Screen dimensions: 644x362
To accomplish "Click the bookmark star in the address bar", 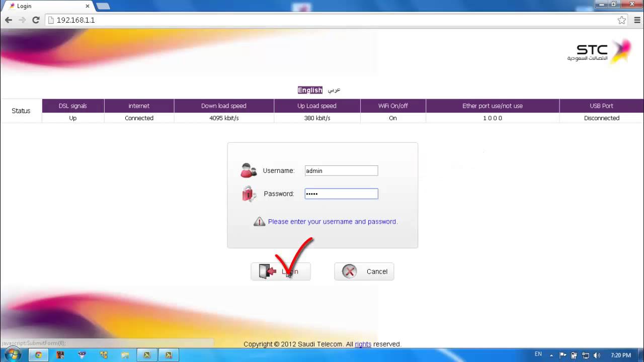I will pos(622,20).
